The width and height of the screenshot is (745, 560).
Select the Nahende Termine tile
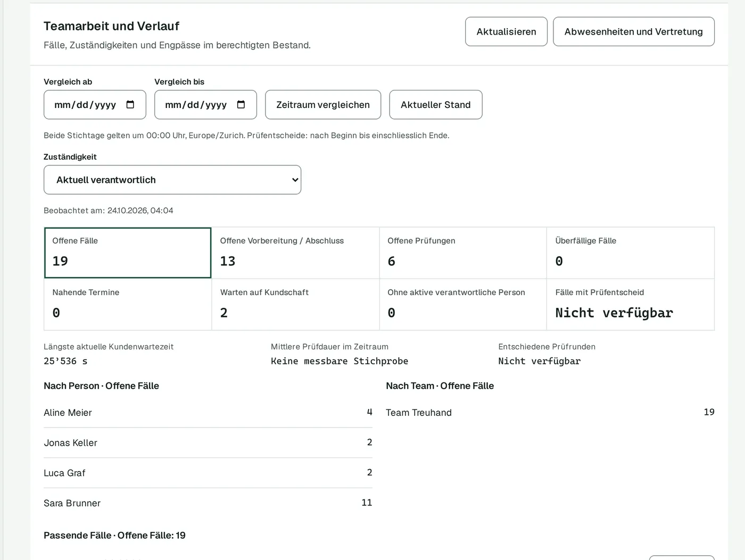pyautogui.click(x=128, y=304)
